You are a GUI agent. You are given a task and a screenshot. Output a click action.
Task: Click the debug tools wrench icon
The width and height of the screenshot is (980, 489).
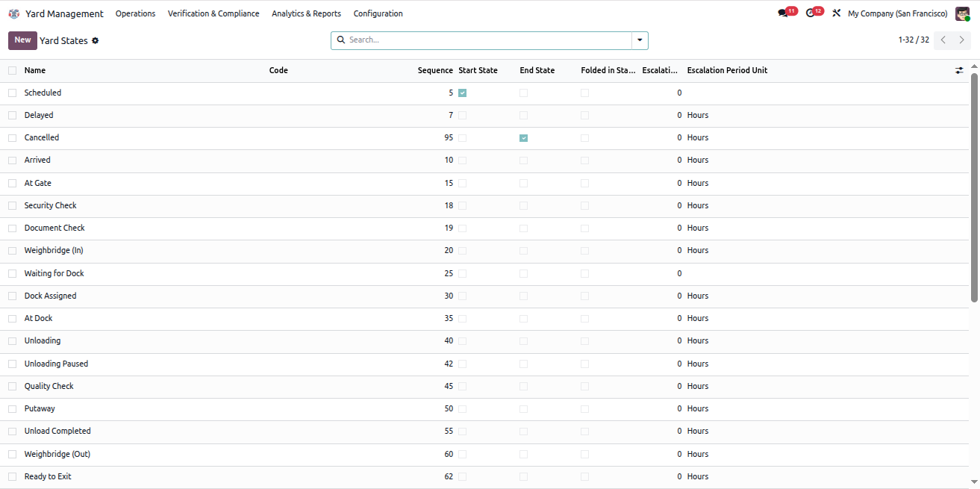pyautogui.click(x=836, y=13)
